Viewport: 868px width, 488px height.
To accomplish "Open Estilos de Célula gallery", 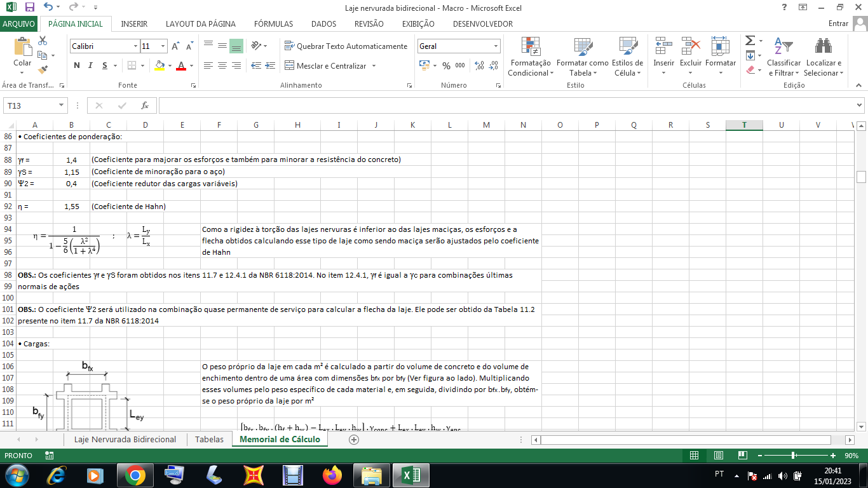I will click(x=627, y=57).
